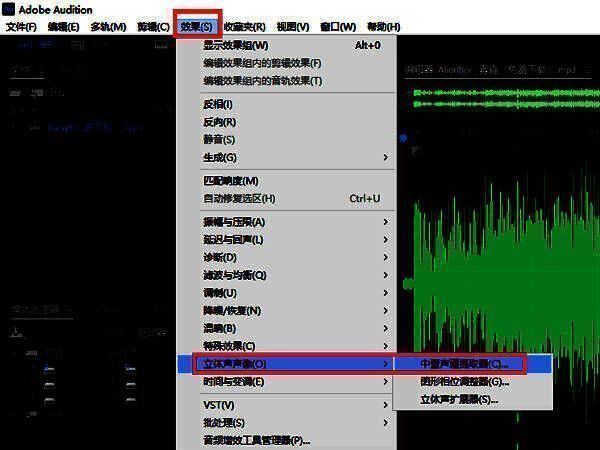Open 图形相位调整器(G) effect

466,382
